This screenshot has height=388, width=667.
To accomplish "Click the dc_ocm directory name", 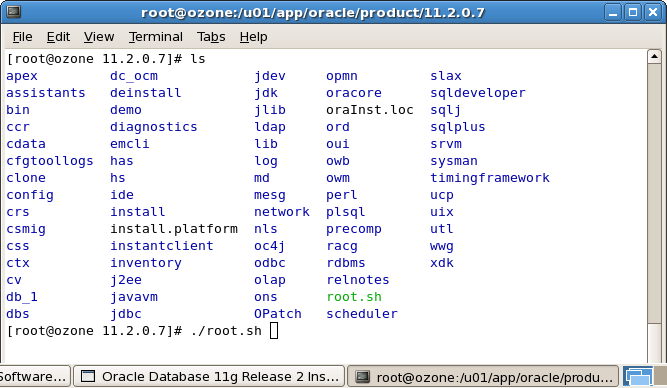I will 134,76.
